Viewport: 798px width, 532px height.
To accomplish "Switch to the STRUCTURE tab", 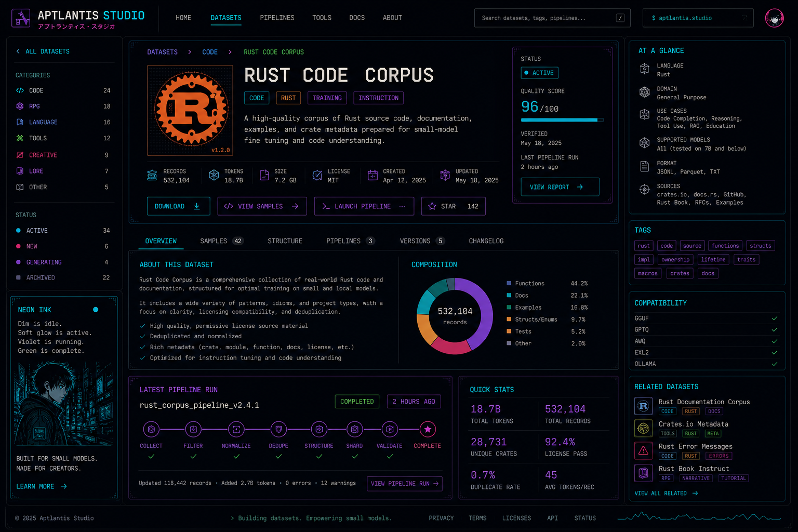I will (x=285, y=241).
